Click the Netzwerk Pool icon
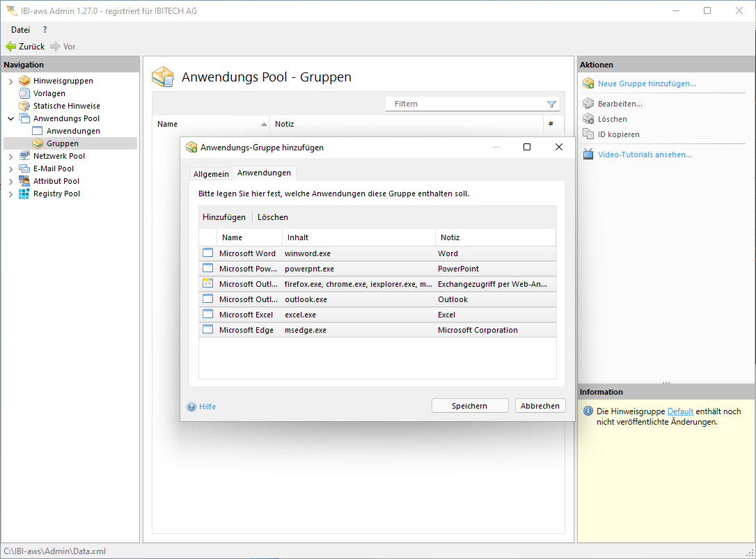The height and width of the screenshot is (559, 756). point(24,156)
